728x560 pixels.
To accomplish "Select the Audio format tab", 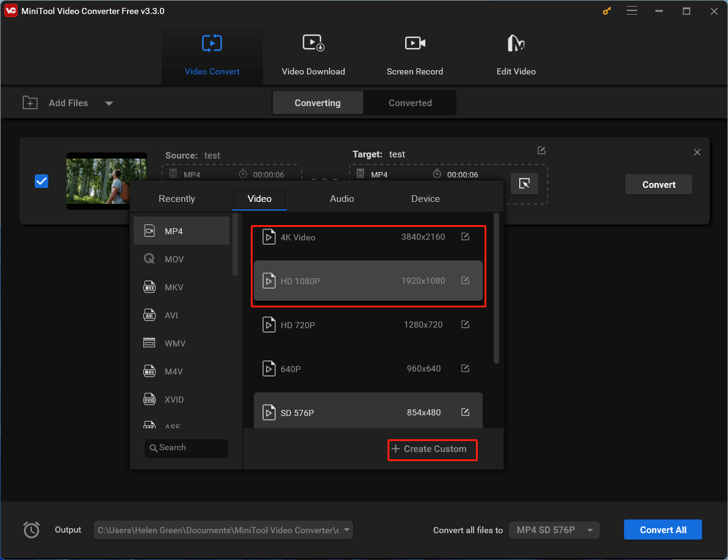I will point(342,199).
